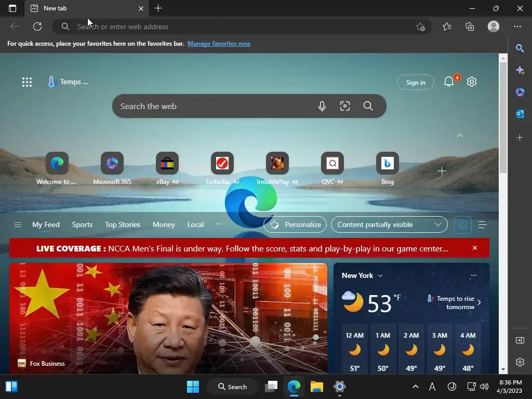Expand Temps to rise tomorrow arrow

coord(479,302)
